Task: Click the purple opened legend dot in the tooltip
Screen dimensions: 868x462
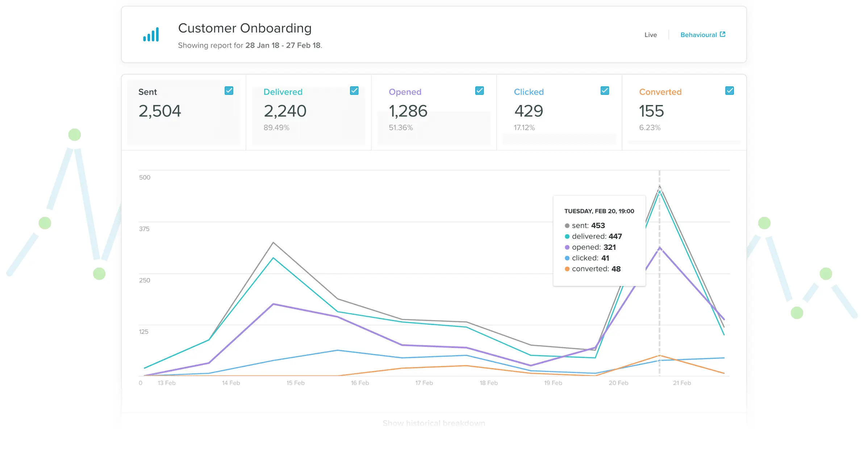Action: pos(567,247)
